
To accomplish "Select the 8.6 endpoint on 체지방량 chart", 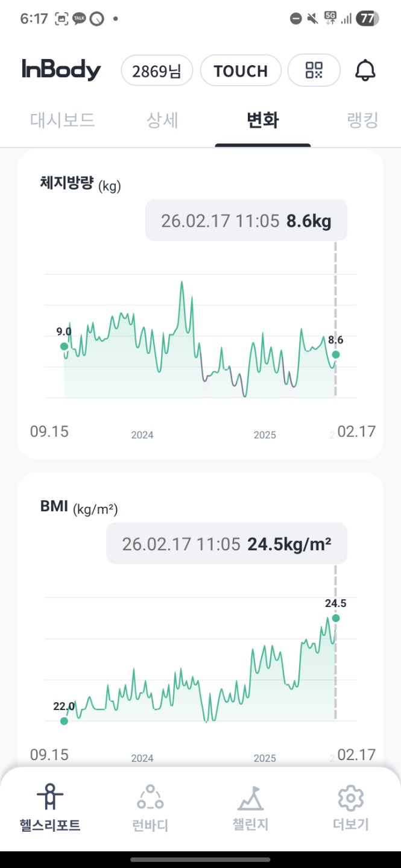I will point(336,354).
